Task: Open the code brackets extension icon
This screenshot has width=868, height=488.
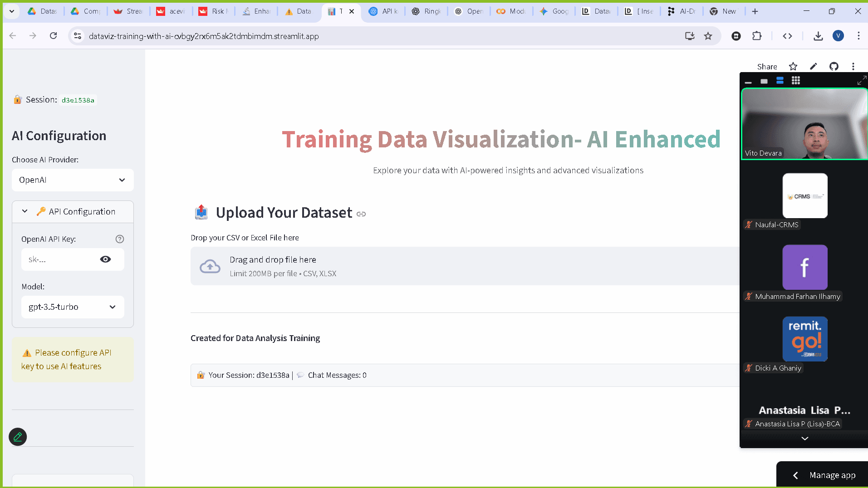Action: click(x=787, y=36)
